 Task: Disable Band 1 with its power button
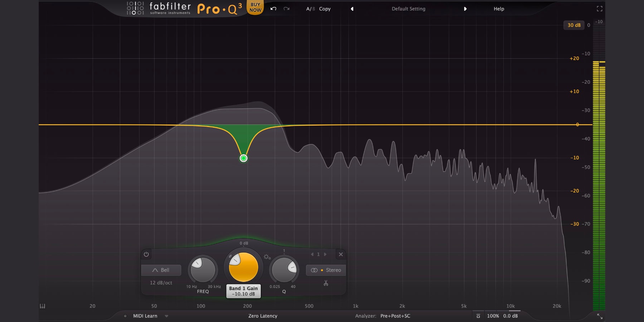tap(147, 255)
